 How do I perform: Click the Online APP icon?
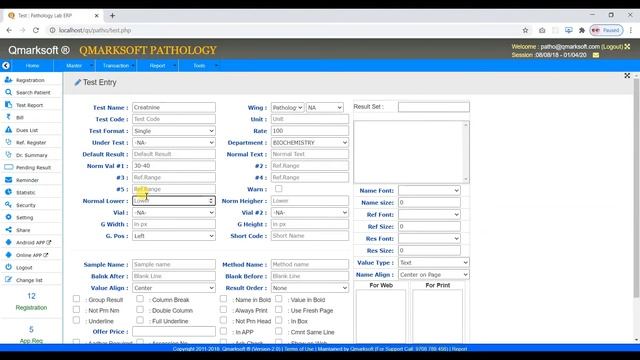click(8, 255)
